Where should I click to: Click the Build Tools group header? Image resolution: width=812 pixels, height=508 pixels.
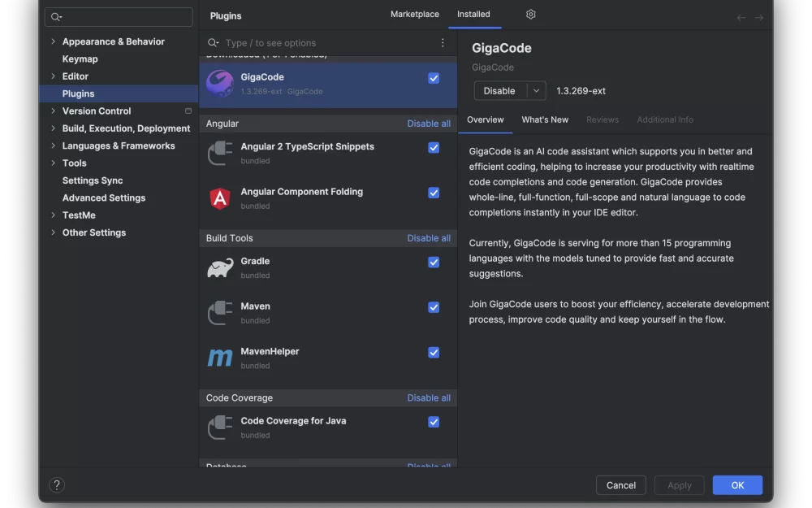click(x=328, y=238)
